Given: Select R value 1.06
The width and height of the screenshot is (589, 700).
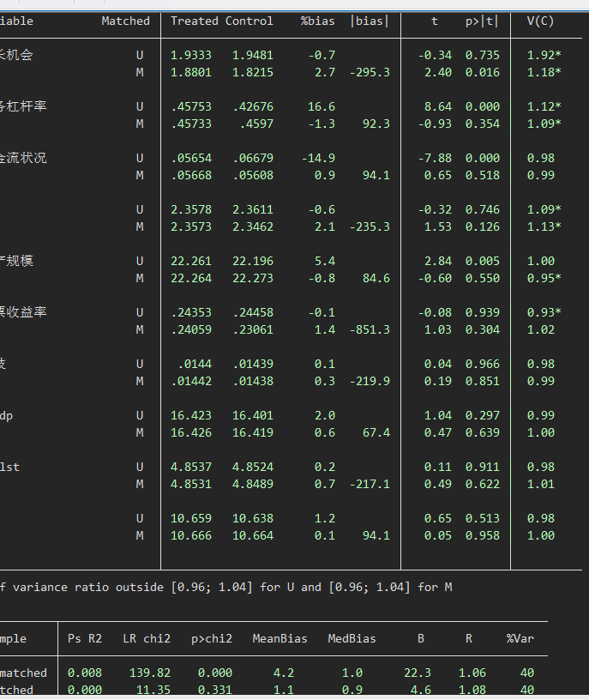Looking at the screenshot, I should [x=472, y=673].
